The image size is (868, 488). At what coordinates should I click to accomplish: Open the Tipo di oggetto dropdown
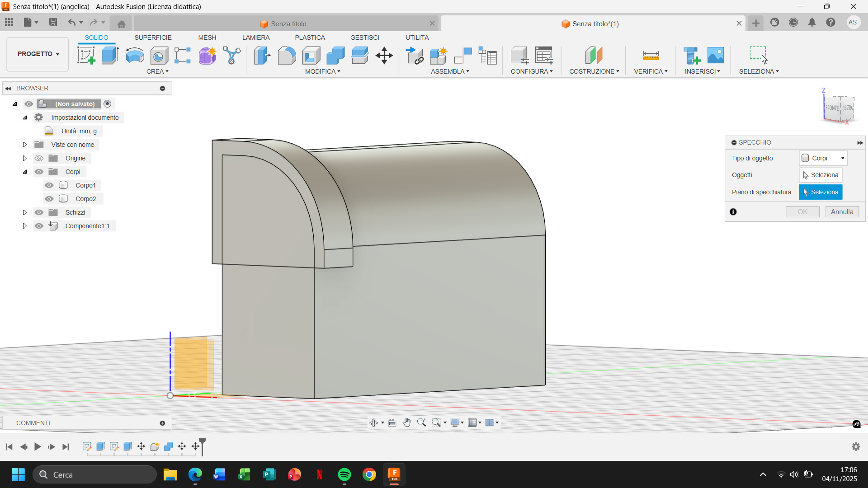[823, 158]
